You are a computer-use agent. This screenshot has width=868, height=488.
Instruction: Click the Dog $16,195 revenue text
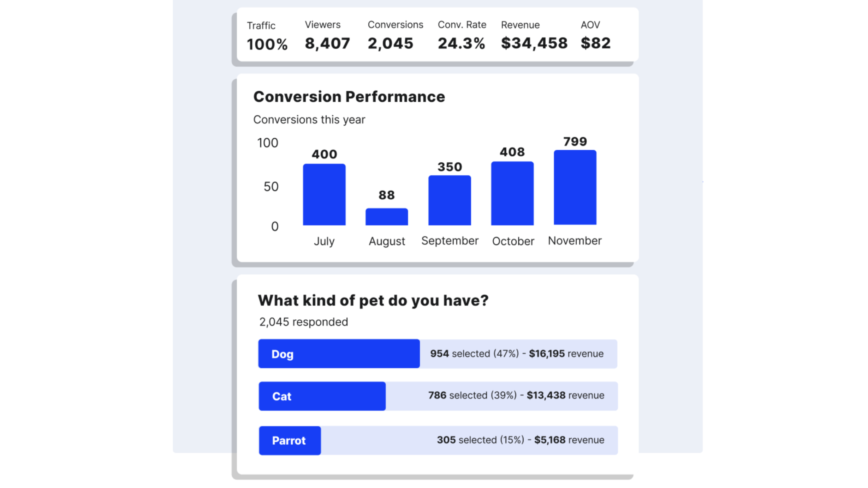[566, 354]
